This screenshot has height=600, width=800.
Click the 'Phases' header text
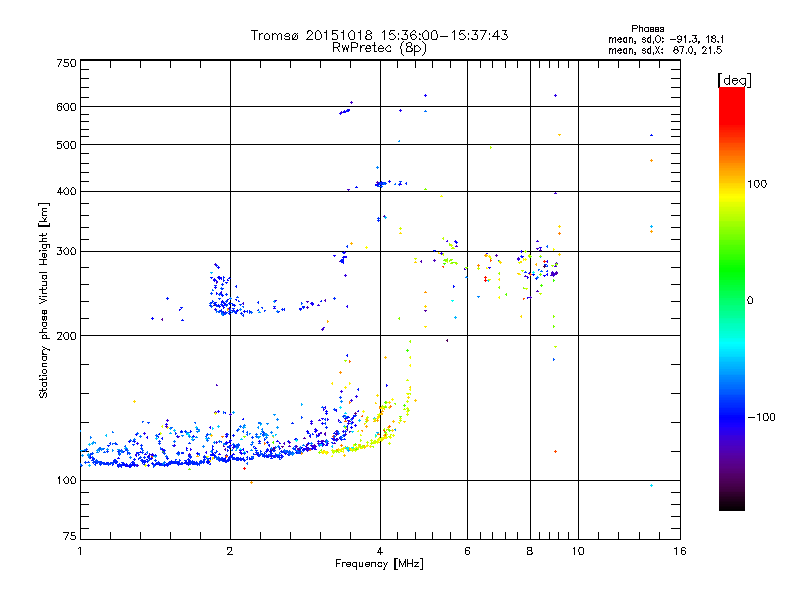(x=647, y=29)
